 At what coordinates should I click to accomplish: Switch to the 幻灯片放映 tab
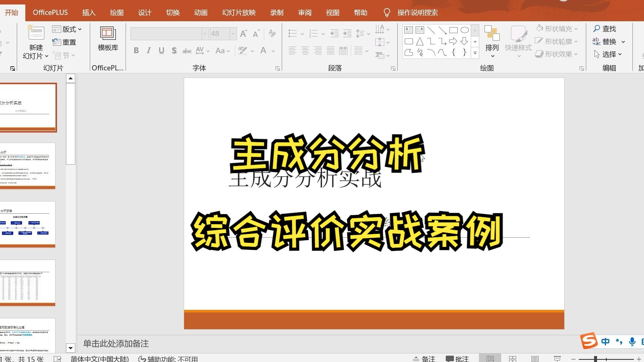point(239,13)
